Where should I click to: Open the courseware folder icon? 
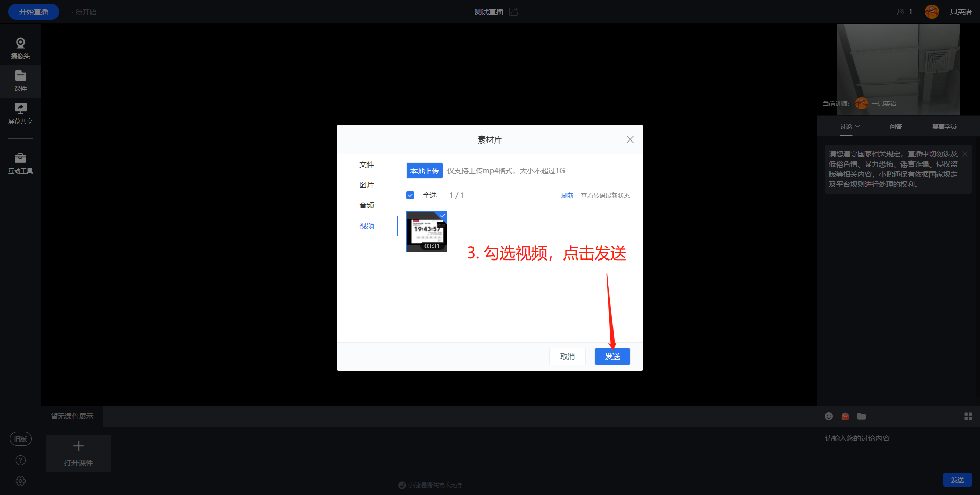[20, 76]
